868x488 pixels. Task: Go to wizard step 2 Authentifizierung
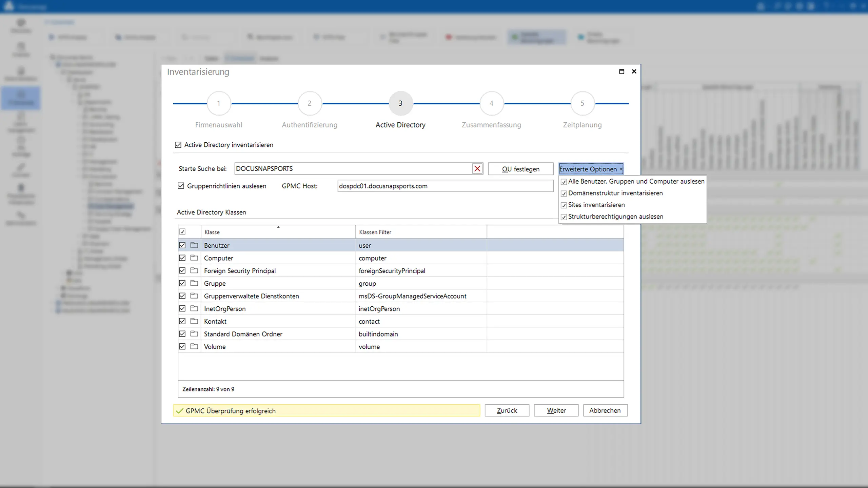pos(310,103)
